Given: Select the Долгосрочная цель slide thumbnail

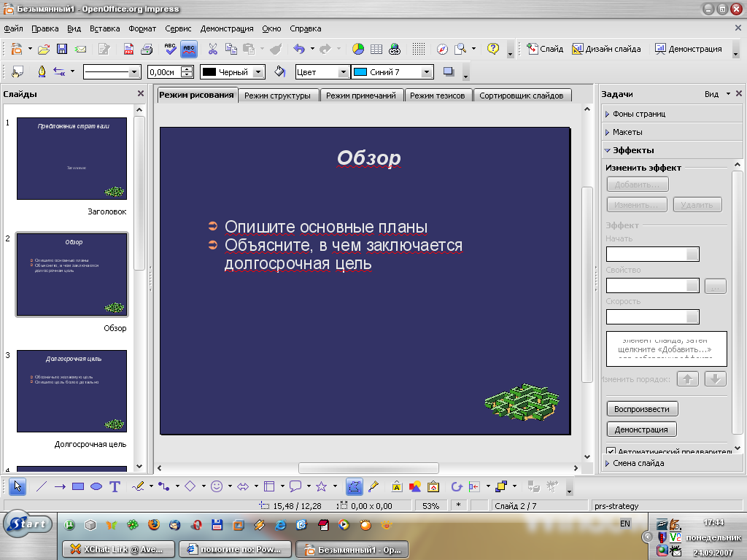Looking at the screenshot, I should [71, 391].
